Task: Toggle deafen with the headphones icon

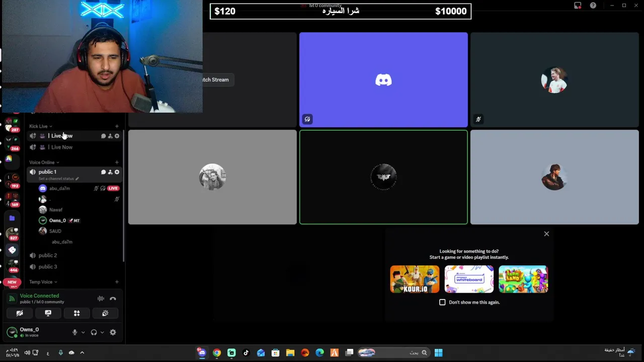Action: click(x=94, y=332)
